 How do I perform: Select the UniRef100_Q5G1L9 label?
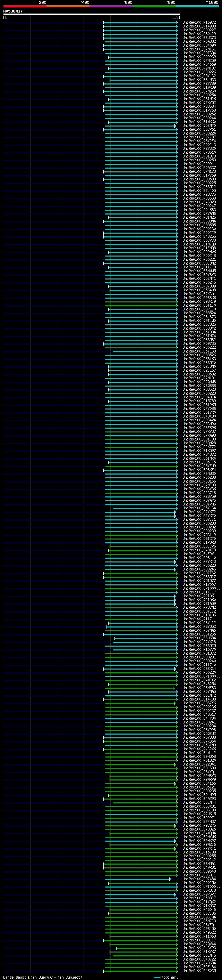[199, 535]
